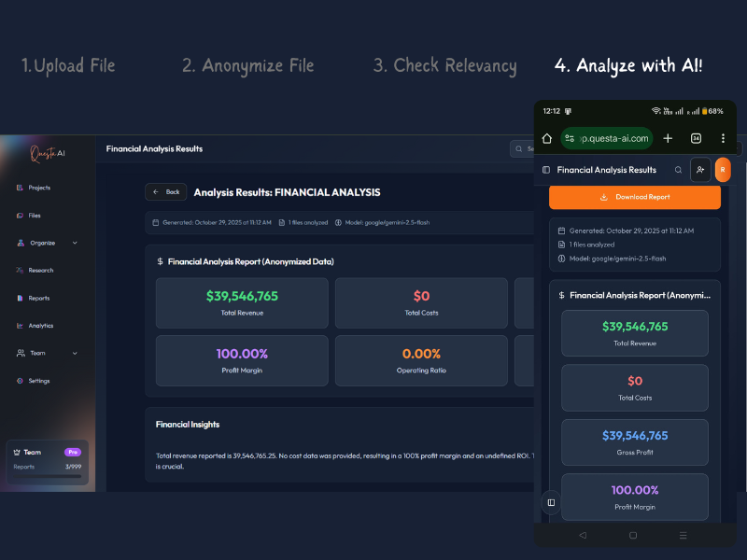Expand the Team submenu chevron
The width and height of the screenshot is (747, 560).
coord(75,354)
